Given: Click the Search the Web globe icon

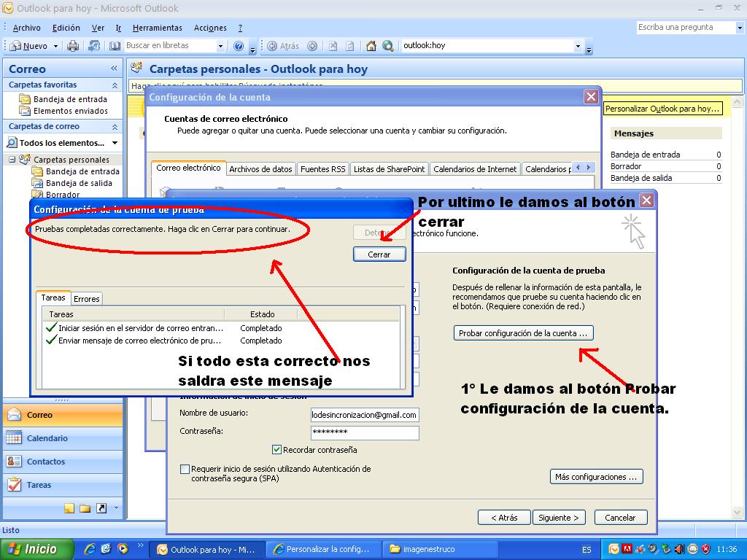Looking at the screenshot, I should (x=388, y=46).
